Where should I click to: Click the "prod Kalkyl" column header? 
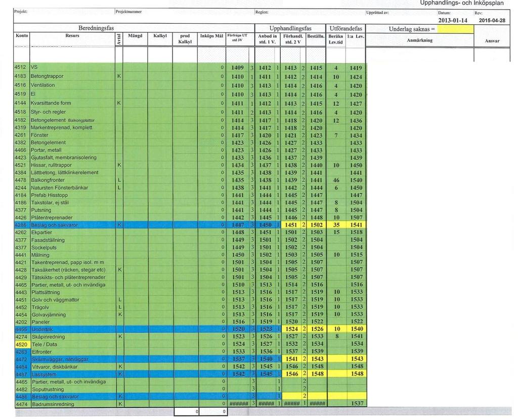[x=185, y=38]
